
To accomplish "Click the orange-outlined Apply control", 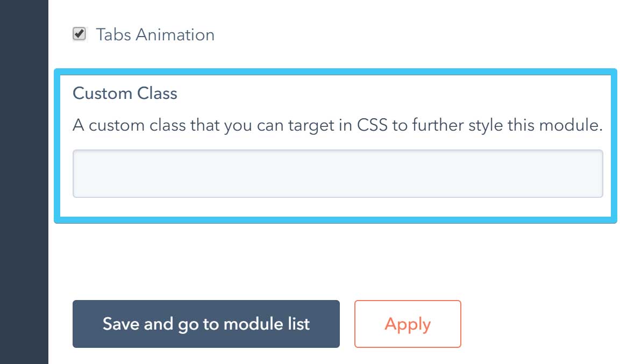I will [x=407, y=324].
